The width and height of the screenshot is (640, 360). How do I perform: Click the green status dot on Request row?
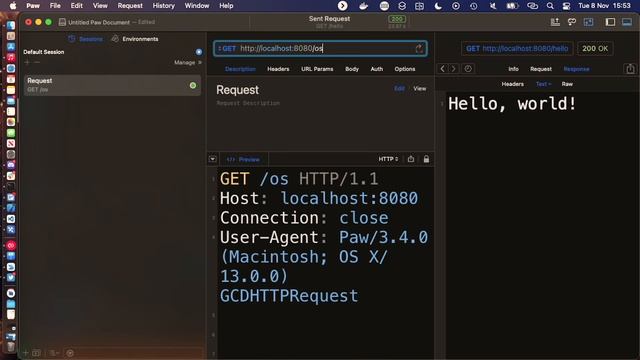193,85
